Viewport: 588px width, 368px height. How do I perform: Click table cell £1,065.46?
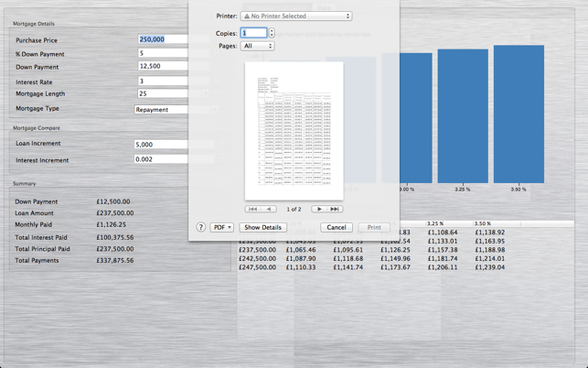coord(301,250)
